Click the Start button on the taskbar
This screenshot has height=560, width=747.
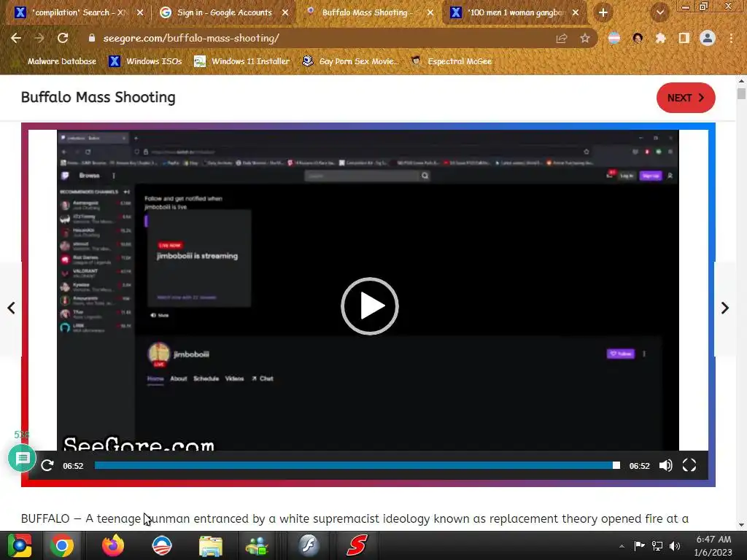pos(19,545)
